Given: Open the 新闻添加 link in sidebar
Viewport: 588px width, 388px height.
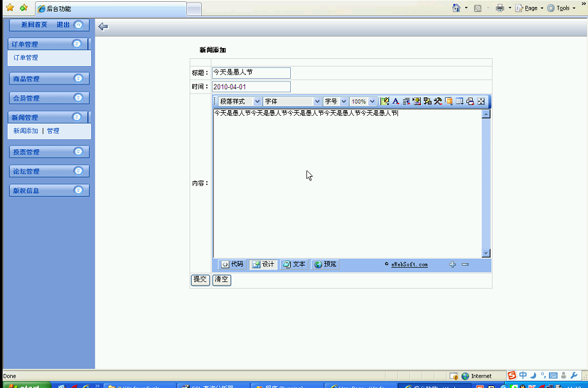Looking at the screenshot, I should pyautogui.click(x=26, y=131).
